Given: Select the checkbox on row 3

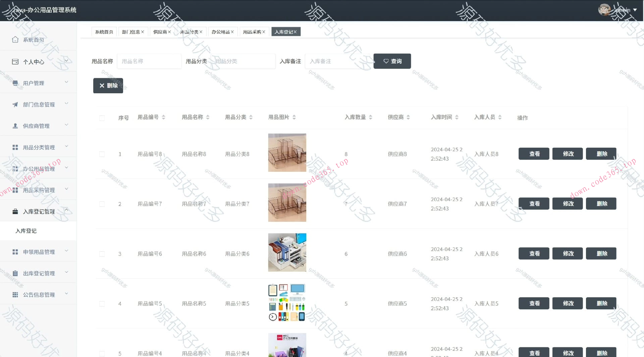Looking at the screenshot, I should (102, 254).
